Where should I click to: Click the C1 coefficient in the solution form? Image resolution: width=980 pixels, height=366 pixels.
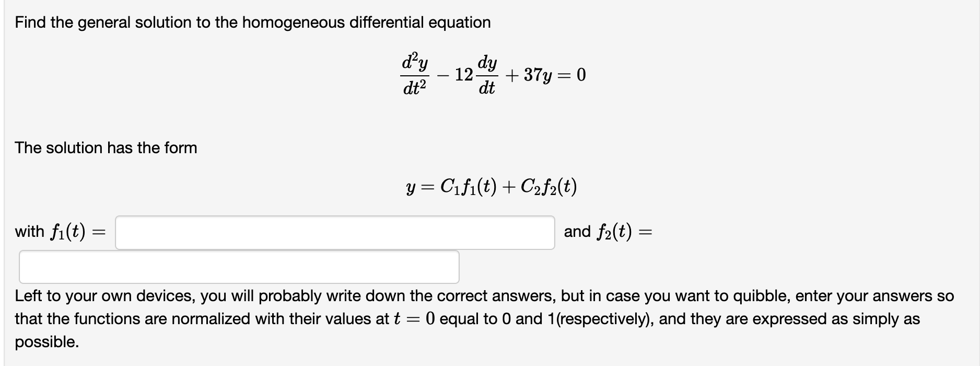(451, 187)
